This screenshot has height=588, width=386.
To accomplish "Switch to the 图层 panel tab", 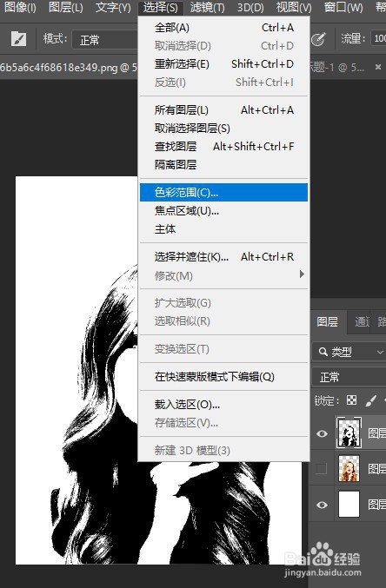I will 328,321.
